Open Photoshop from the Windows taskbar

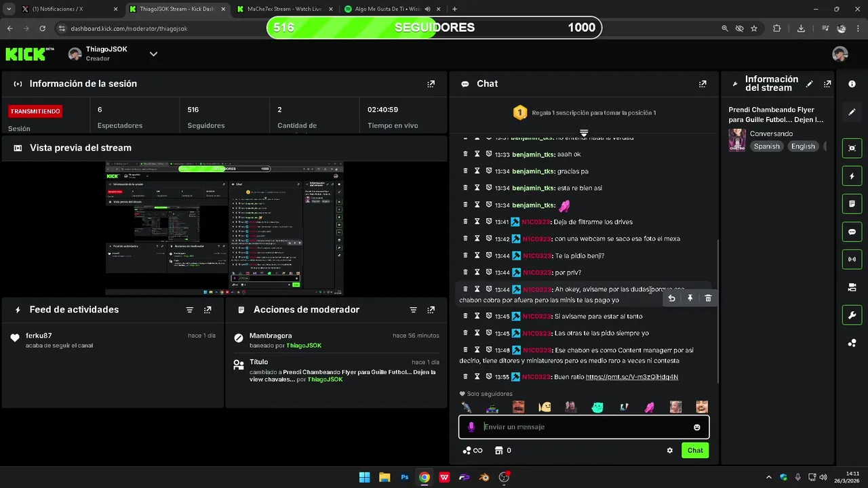(x=405, y=477)
